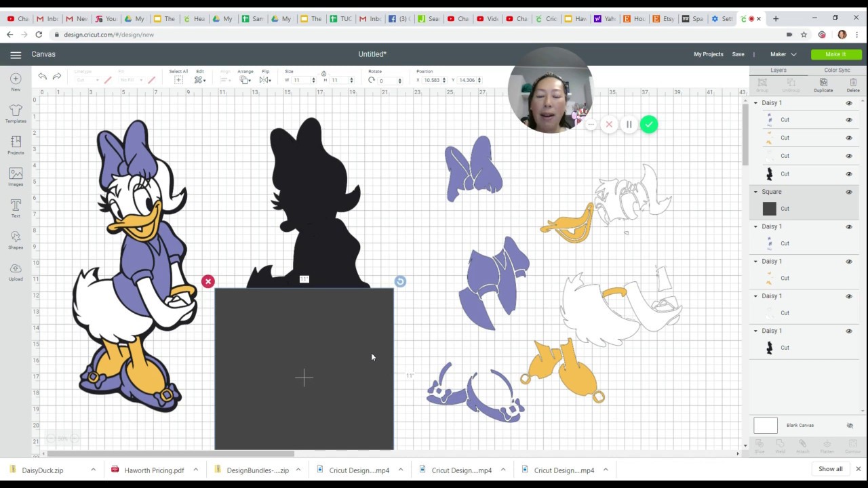The image size is (868, 488).
Task: Open a new browser tab
Action: click(776, 19)
